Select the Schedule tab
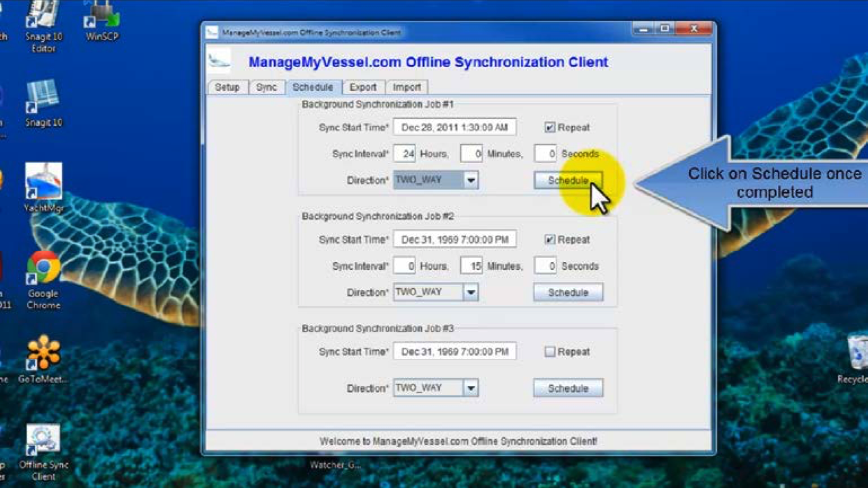This screenshot has width=868, height=488. [313, 87]
